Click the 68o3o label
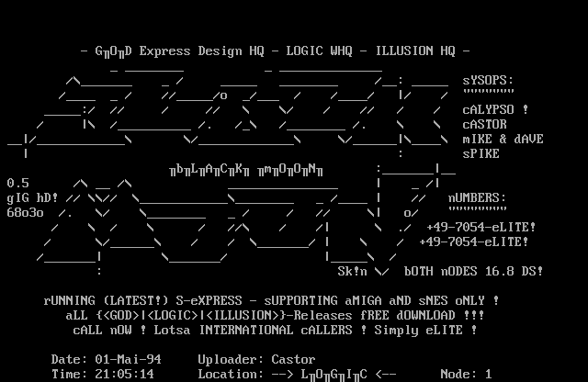Image resolution: width=588 pixels, height=382 pixels. tap(25, 212)
